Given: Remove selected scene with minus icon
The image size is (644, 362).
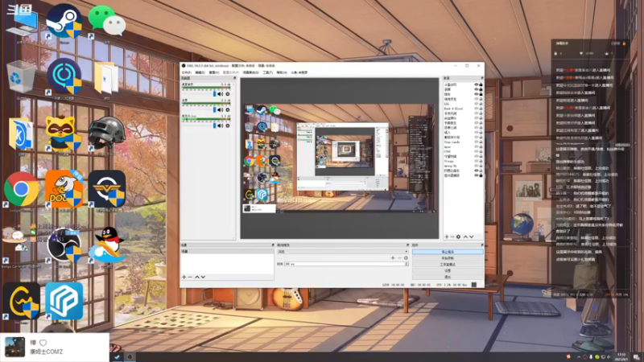Looking at the screenshot, I should click(x=190, y=277).
